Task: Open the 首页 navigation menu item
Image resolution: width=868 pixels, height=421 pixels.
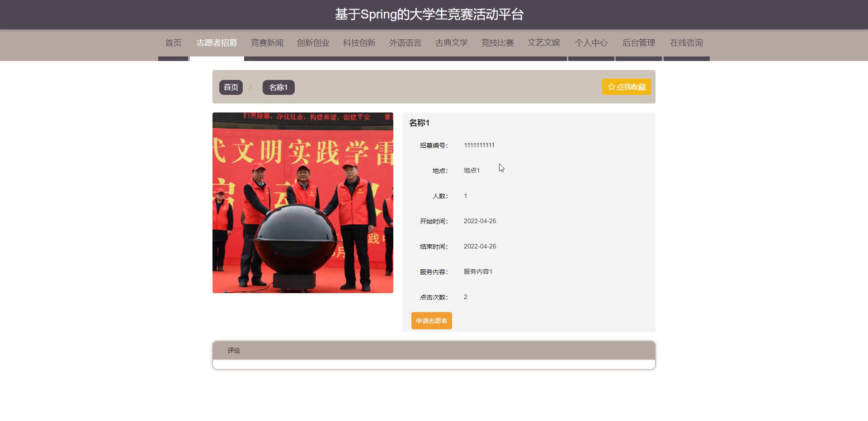Action: [173, 43]
